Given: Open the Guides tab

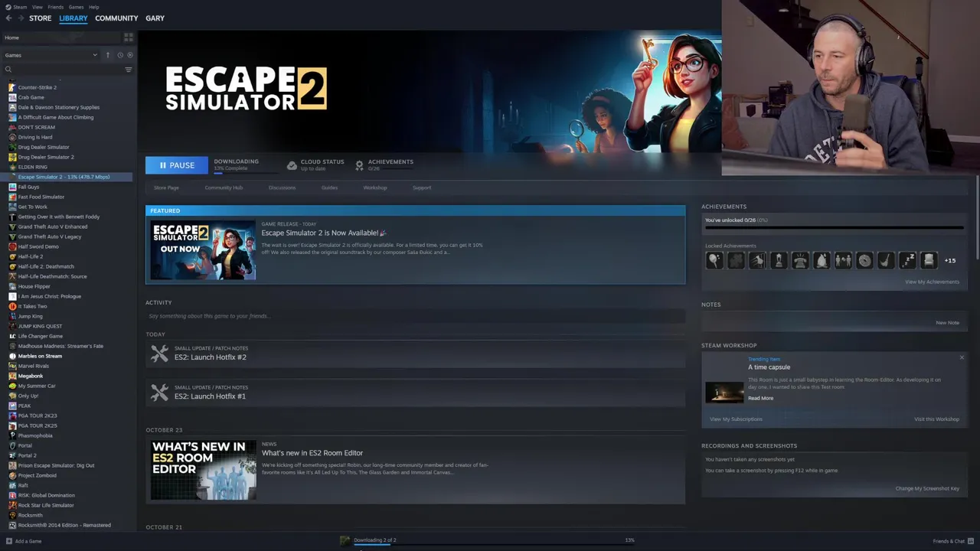Looking at the screenshot, I should click(329, 187).
